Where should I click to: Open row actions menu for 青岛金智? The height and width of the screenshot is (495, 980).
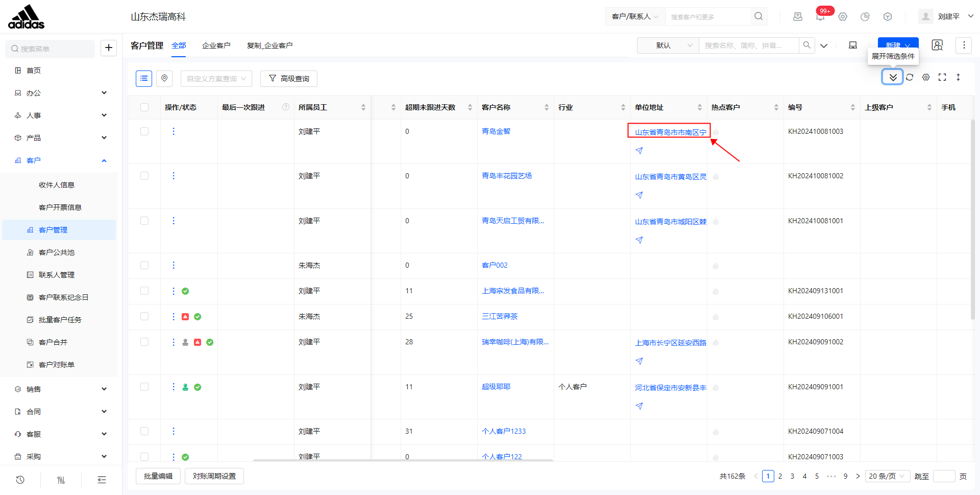click(x=174, y=131)
